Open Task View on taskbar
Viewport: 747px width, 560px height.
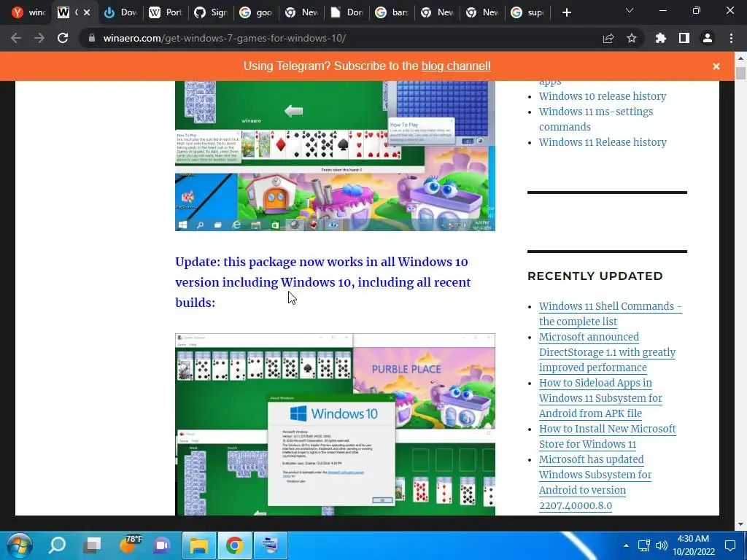click(x=92, y=545)
